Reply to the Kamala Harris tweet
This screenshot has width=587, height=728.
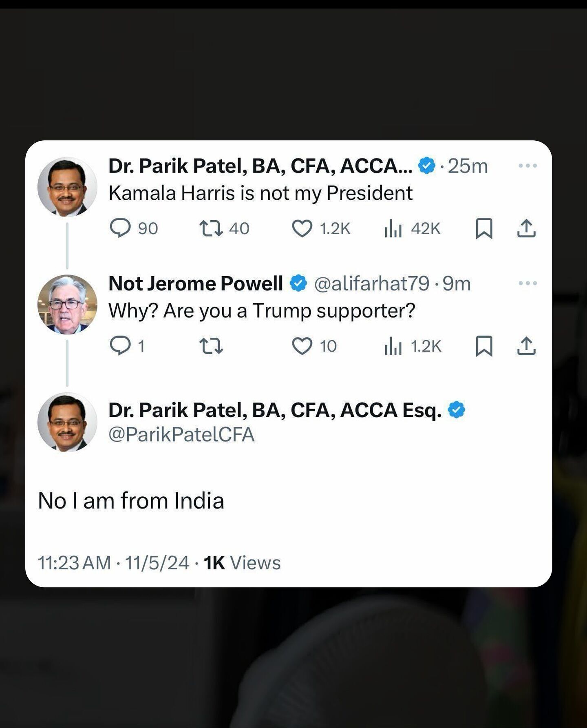pyautogui.click(x=121, y=228)
